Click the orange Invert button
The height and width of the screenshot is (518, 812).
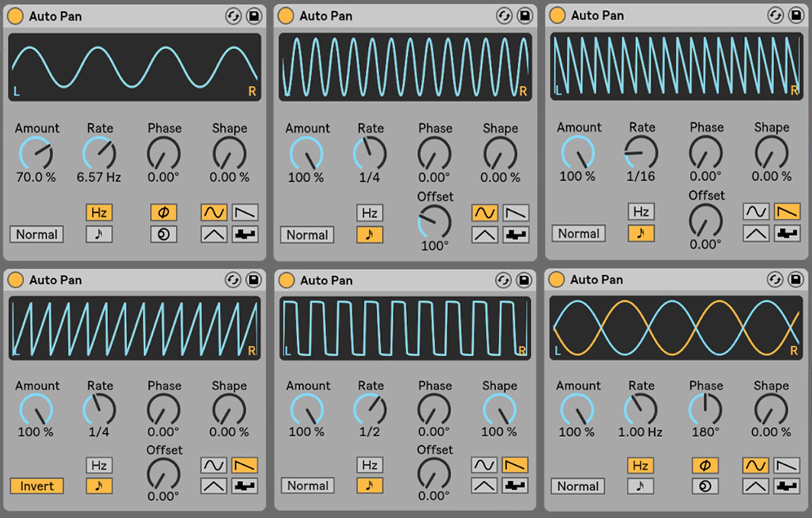[37, 486]
